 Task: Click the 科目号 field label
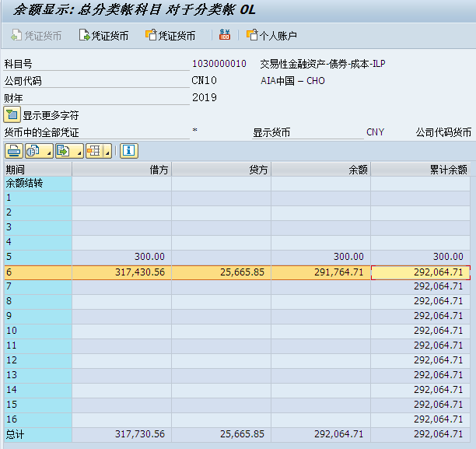pos(18,64)
